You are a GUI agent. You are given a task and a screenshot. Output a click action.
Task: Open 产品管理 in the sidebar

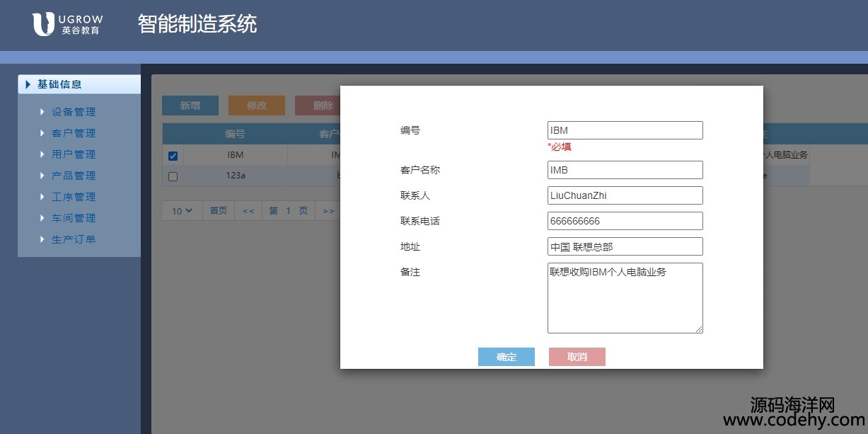73,176
